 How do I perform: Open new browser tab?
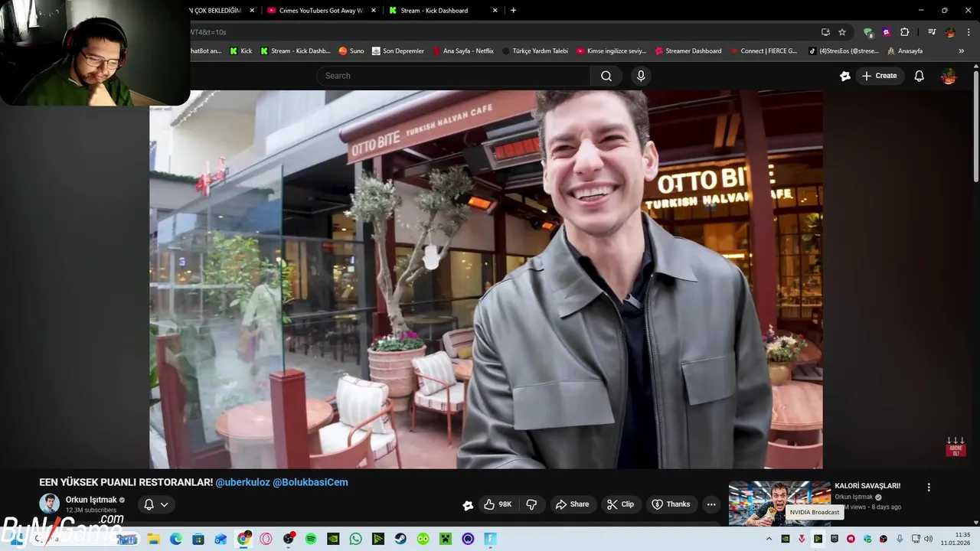point(513,11)
